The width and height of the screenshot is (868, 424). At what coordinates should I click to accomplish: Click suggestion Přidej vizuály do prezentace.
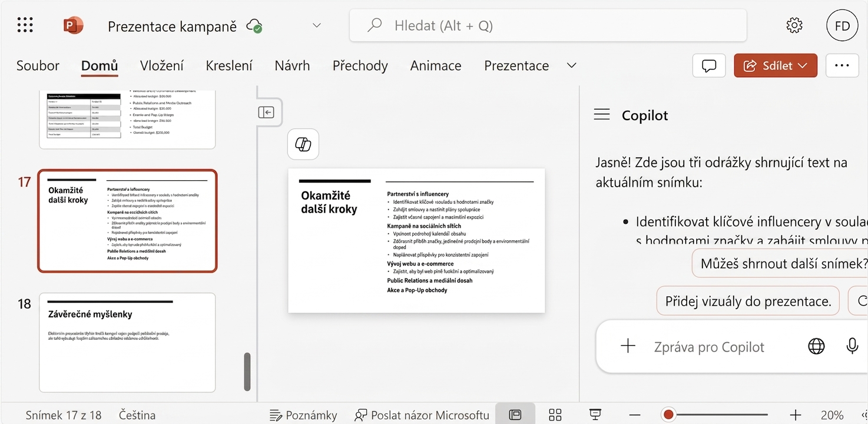[748, 302]
